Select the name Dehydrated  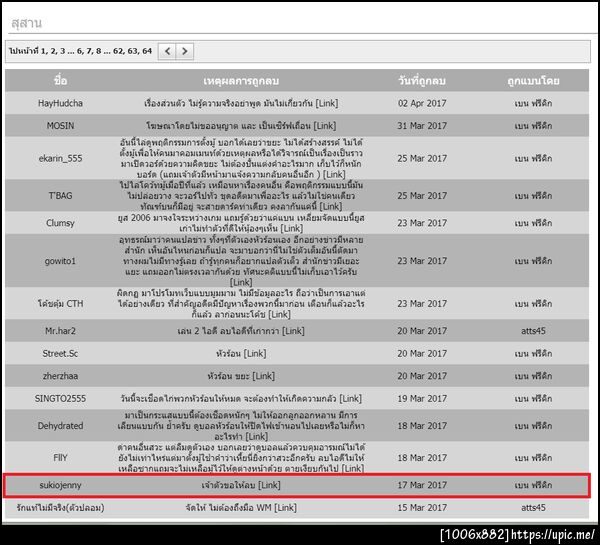(x=60, y=426)
